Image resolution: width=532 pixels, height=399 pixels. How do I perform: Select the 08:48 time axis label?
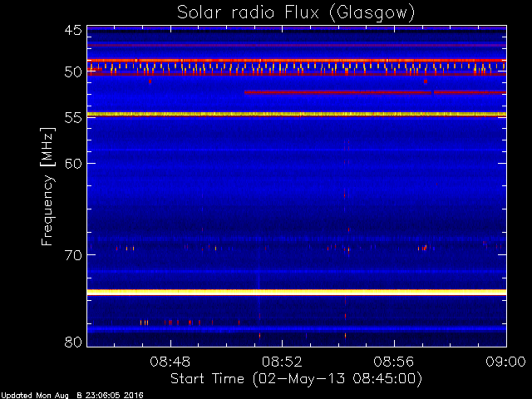coord(170,362)
